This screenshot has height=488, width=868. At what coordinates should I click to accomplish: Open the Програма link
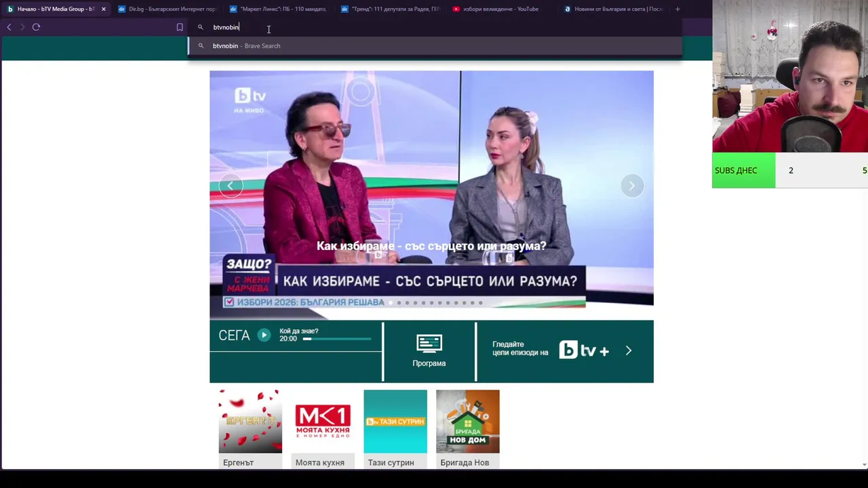coord(429,363)
